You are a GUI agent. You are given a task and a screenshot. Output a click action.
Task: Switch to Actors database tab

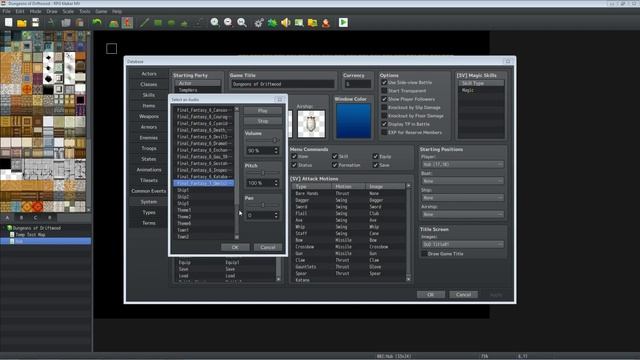(x=149, y=74)
